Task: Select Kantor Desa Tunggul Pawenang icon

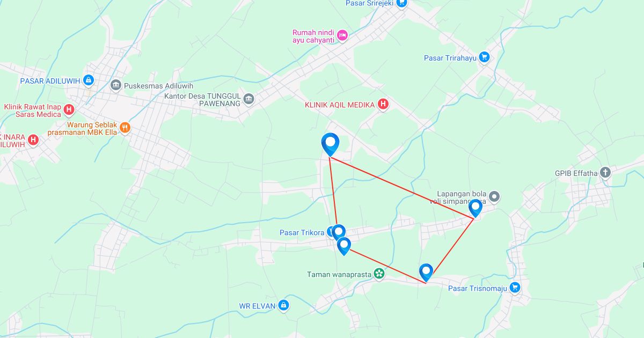Action: 248,99
